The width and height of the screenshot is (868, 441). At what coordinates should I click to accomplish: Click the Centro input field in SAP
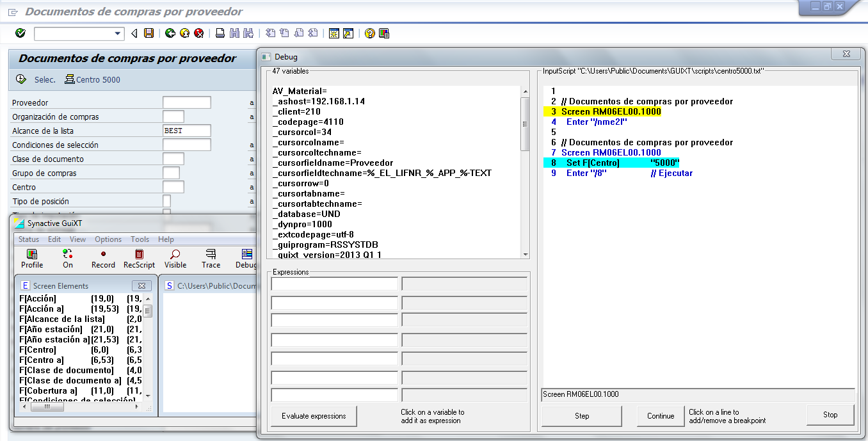173,187
